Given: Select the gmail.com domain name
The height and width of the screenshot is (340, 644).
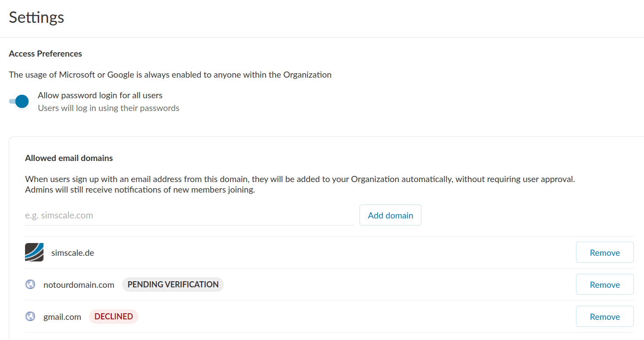Looking at the screenshot, I should point(62,317).
